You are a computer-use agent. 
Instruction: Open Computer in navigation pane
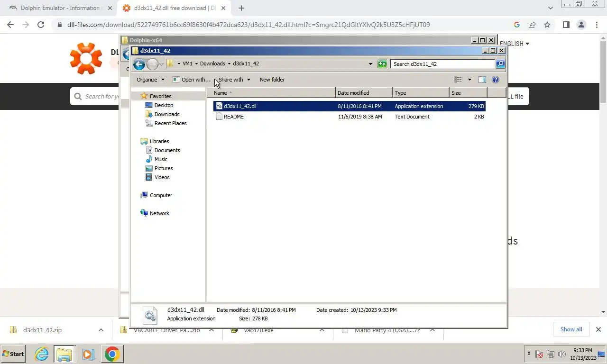click(x=161, y=195)
